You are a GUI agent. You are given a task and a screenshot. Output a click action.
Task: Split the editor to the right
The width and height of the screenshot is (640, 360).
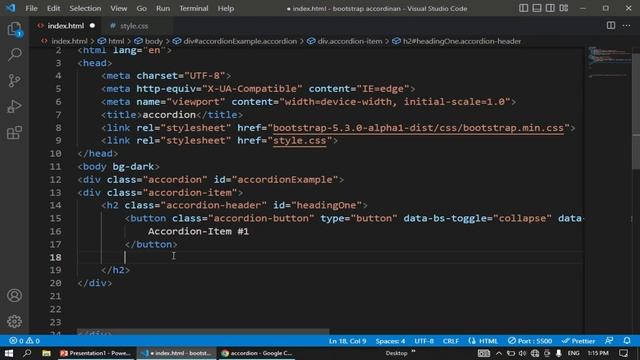coord(611,25)
